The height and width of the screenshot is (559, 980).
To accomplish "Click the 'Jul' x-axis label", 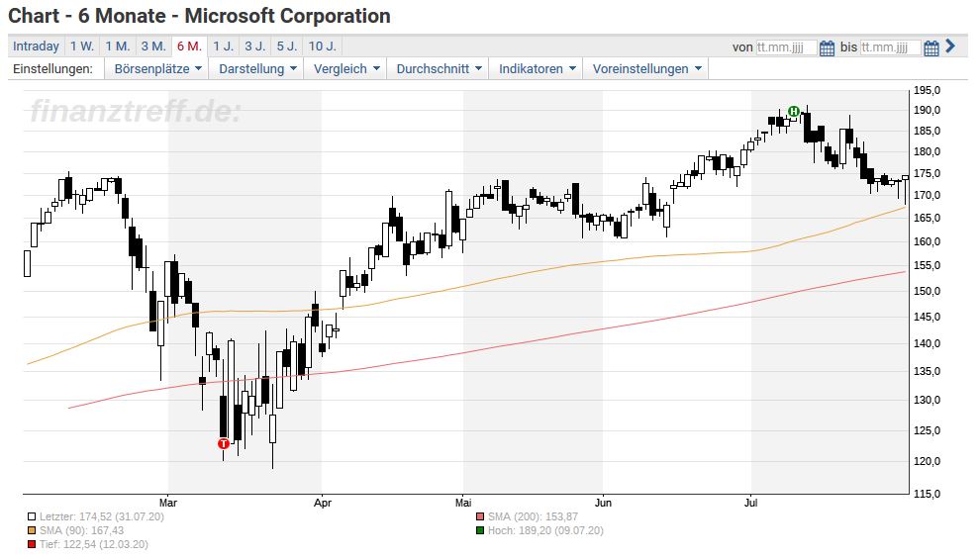I will (x=750, y=503).
